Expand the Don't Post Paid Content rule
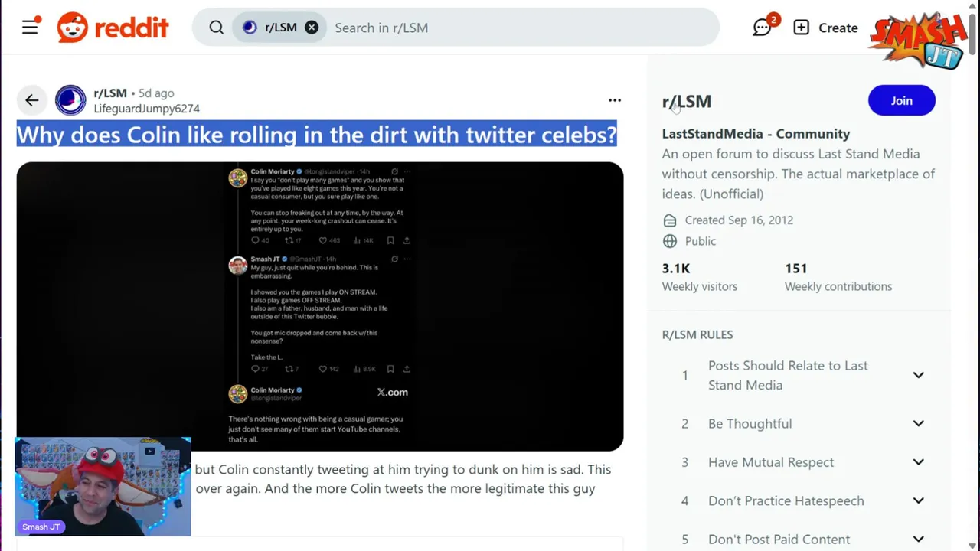 918,539
